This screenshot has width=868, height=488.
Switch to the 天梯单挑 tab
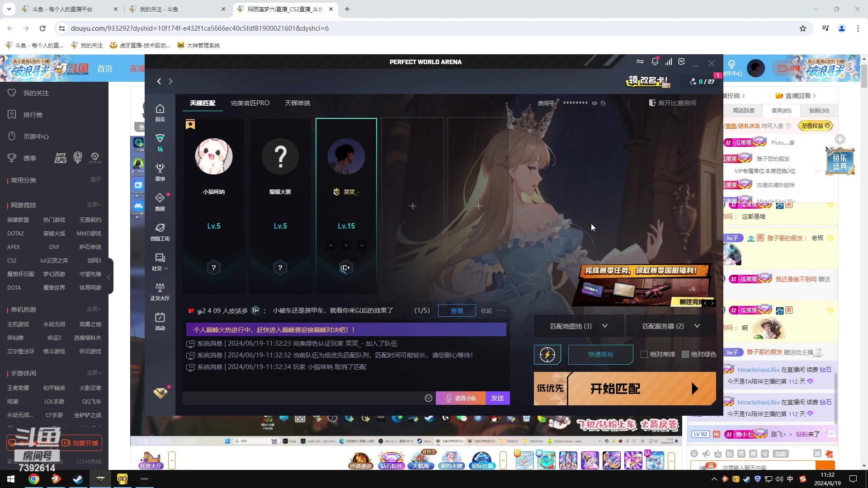[297, 103]
